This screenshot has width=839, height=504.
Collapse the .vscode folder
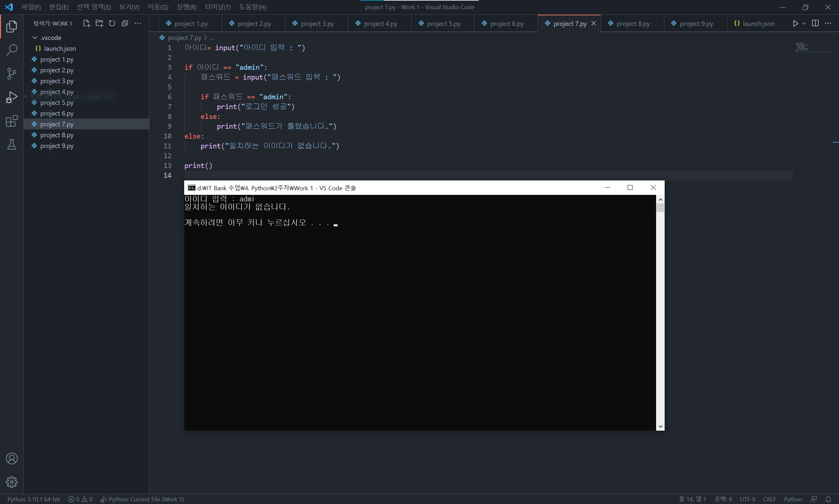(x=35, y=37)
